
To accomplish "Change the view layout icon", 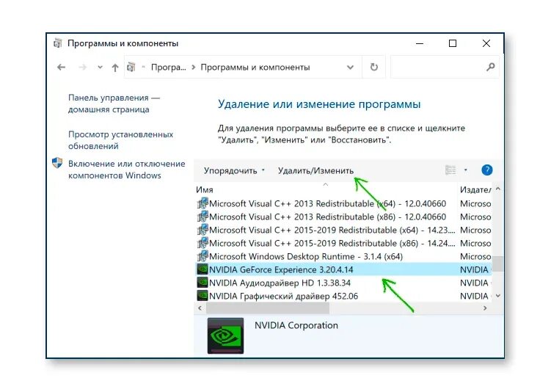I will coord(450,170).
